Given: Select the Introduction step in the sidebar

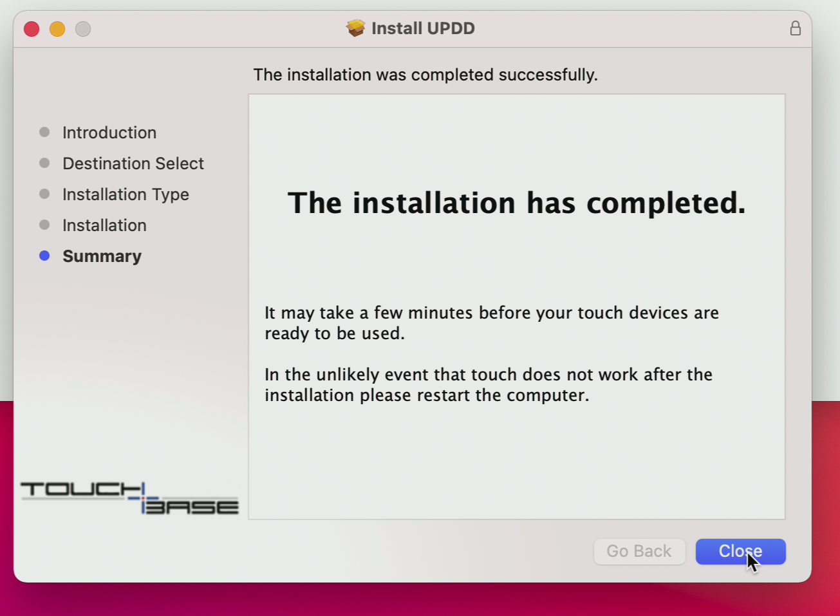Looking at the screenshot, I should click(x=109, y=133).
